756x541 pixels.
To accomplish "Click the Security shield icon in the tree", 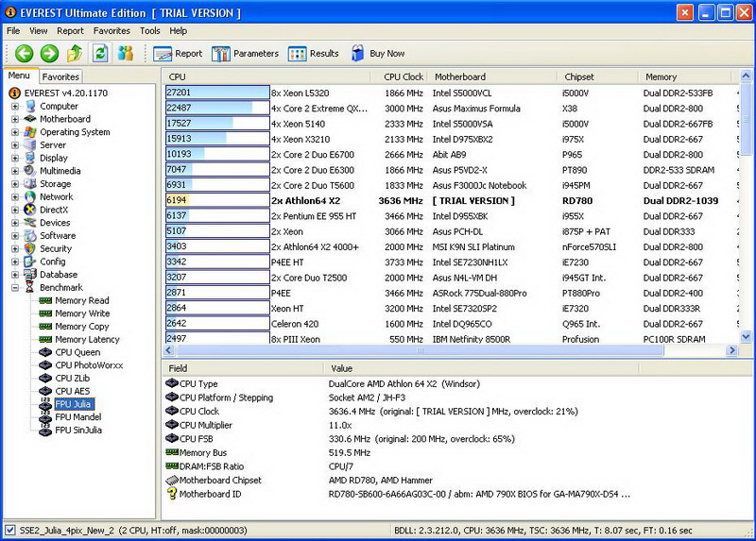I will coord(30,249).
